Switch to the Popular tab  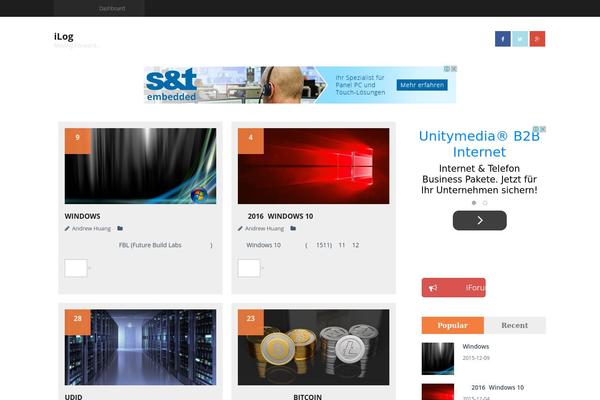[x=453, y=325]
